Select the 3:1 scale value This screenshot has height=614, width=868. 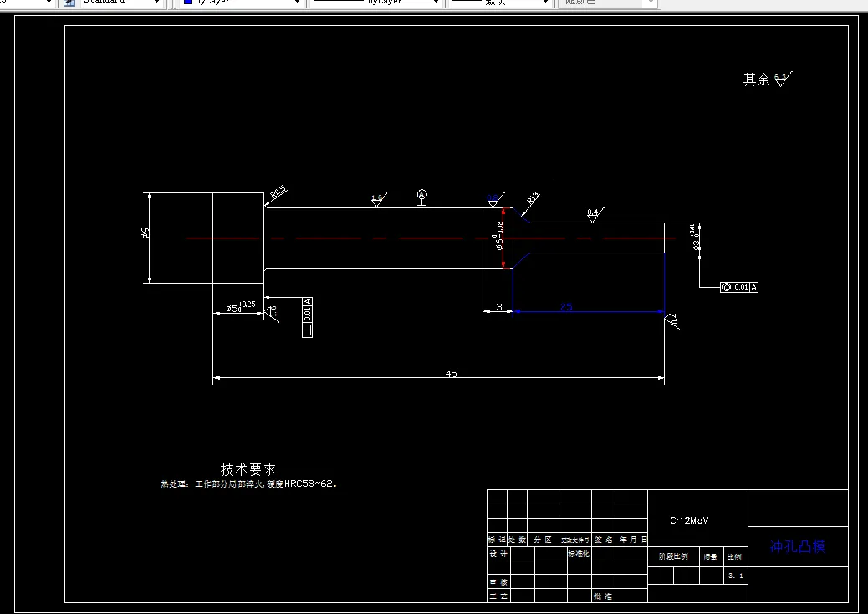click(736, 576)
